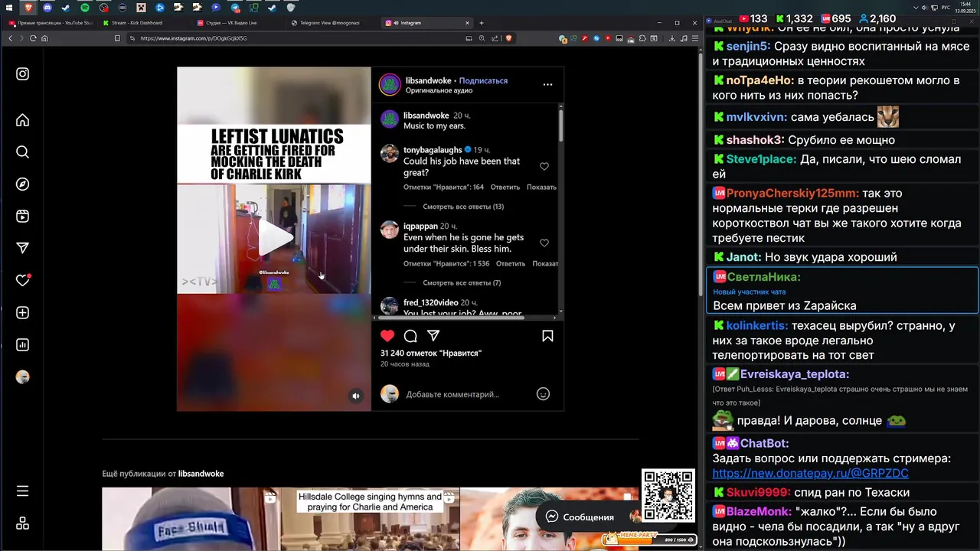
Task: Open the Meta apps grid icon in sidebar
Action: 22,523
